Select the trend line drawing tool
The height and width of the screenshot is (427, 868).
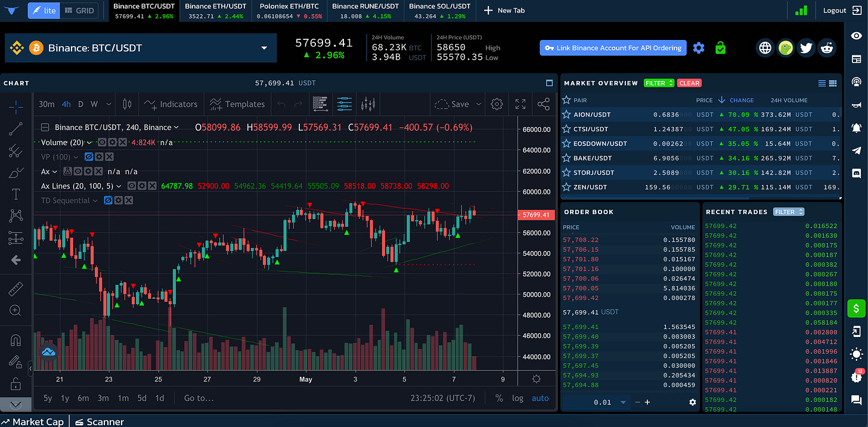pos(15,129)
